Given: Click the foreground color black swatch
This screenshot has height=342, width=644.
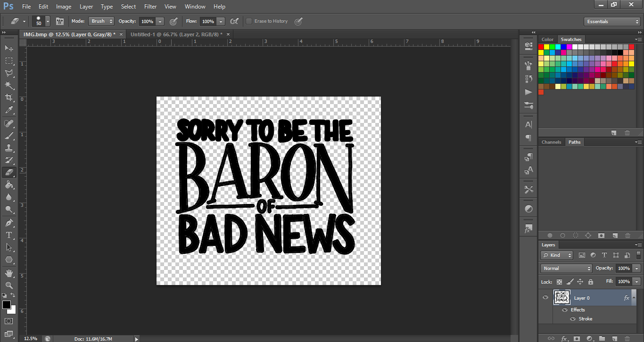Looking at the screenshot, I should [6, 305].
